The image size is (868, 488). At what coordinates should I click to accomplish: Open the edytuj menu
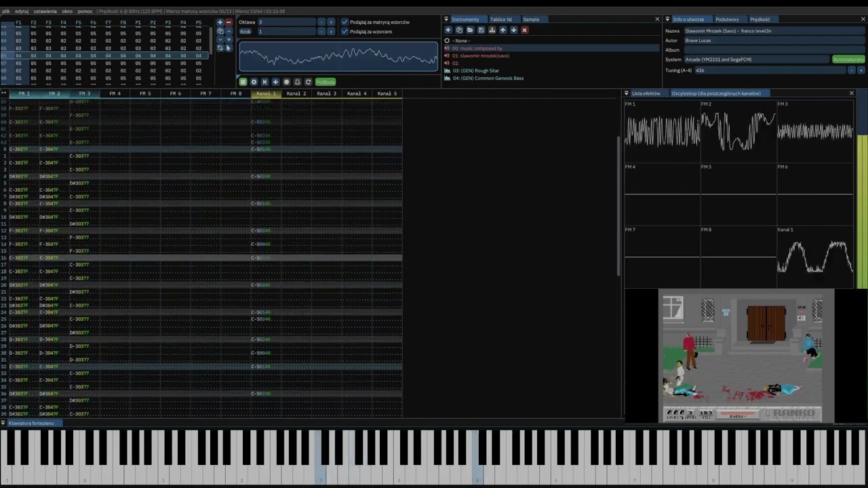point(22,12)
